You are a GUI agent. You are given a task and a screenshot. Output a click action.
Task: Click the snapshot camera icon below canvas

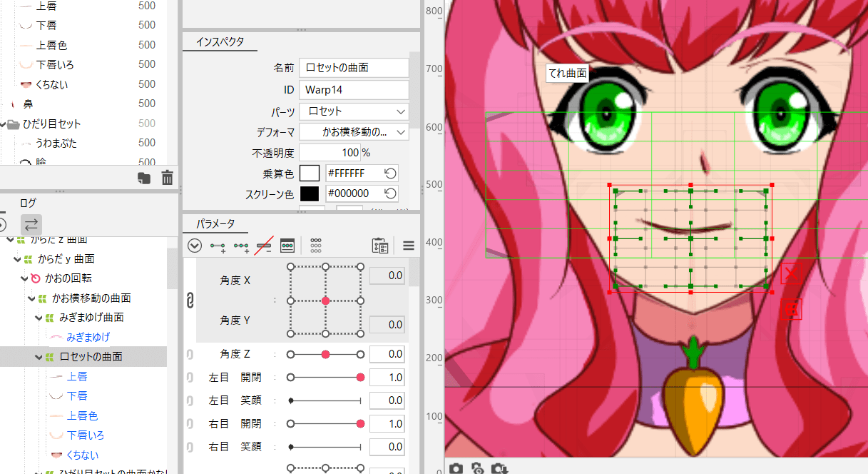pyautogui.click(x=456, y=468)
